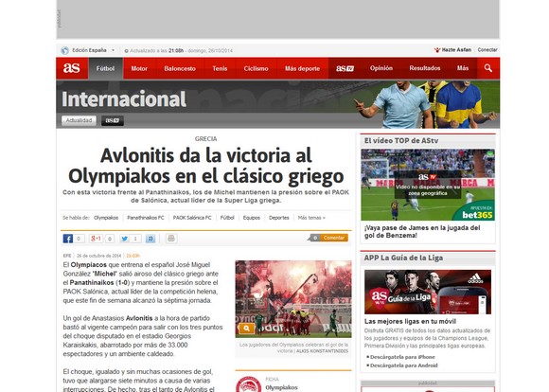
Task: Tweet the article with Twitter icon
Action: point(124,239)
